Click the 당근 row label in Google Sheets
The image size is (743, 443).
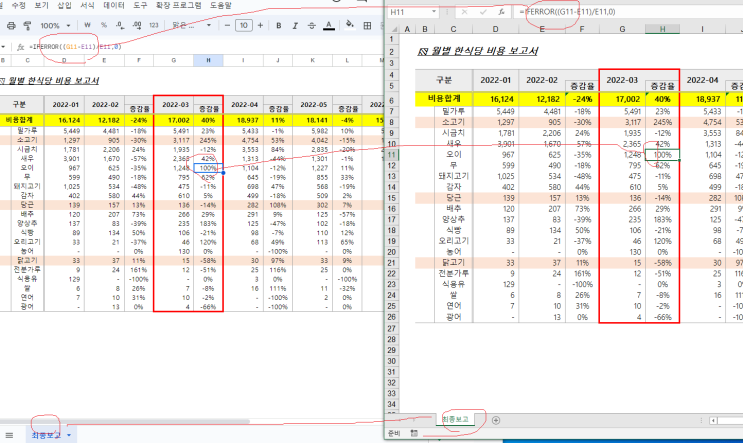pos(27,205)
